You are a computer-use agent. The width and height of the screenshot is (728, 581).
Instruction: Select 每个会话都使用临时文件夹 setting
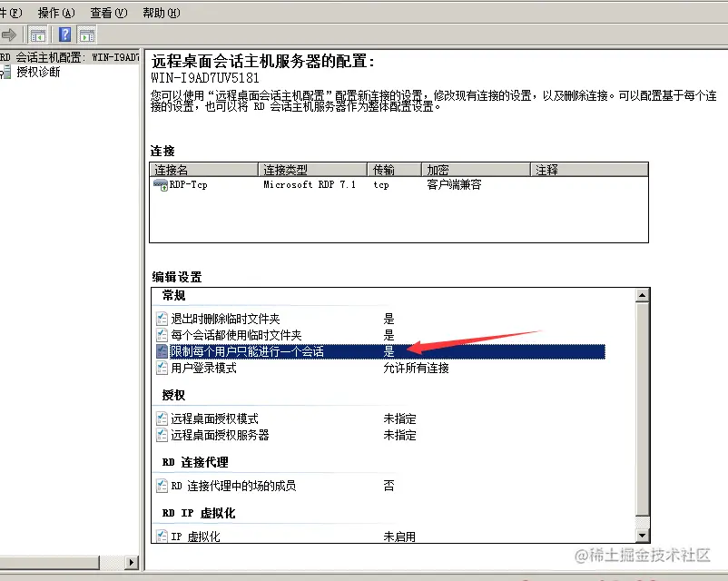(236, 335)
